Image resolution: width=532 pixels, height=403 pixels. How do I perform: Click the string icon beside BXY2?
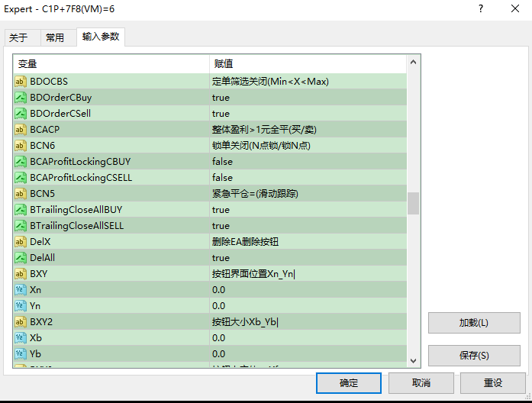pos(21,322)
